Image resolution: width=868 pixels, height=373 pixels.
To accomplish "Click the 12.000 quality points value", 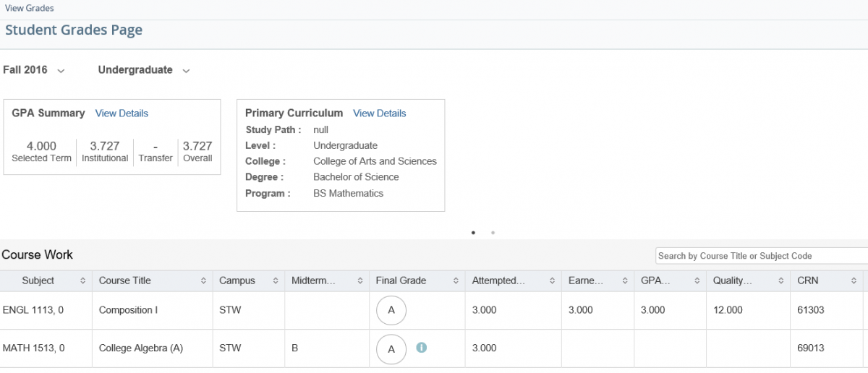I will 728,310.
